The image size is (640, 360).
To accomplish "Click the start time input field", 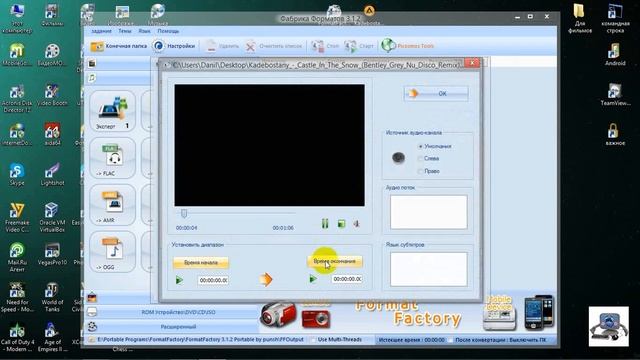I will click(x=213, y=280).
